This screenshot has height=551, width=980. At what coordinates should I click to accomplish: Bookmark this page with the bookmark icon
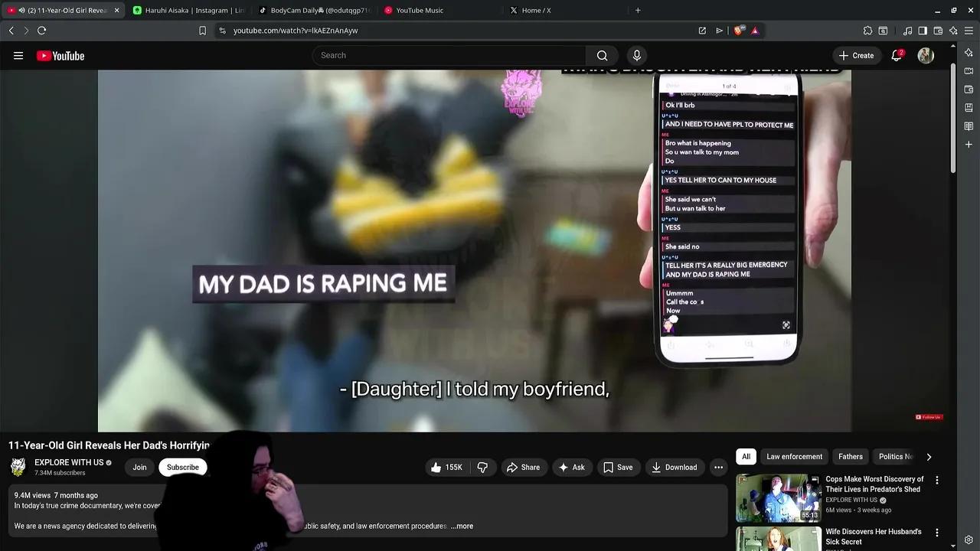point(202,31)
